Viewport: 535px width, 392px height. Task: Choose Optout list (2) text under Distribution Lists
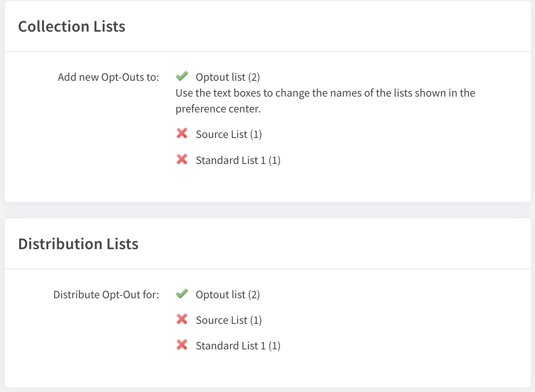(x=228, y=295)
